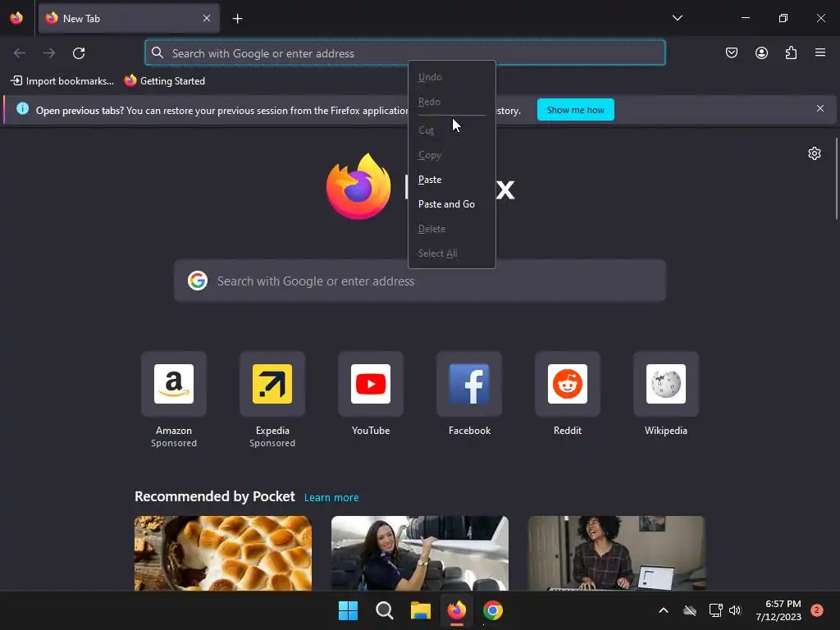The height and width of the screenshot is (630, 840).
Task: Click the info icon in notification bar
Action: click(22, 109)
